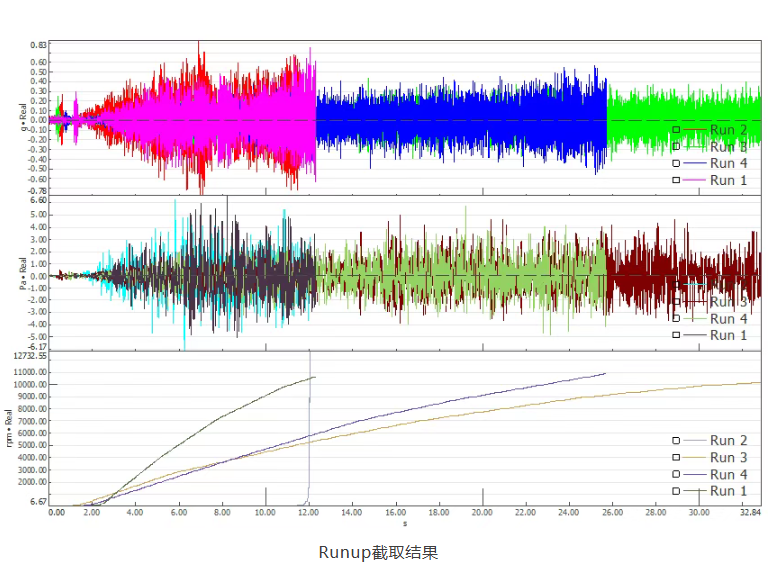Click the blue Run 4 line swatch in g chart legend
The height and width of the screenshot is (571, 773).
point(695,163)
